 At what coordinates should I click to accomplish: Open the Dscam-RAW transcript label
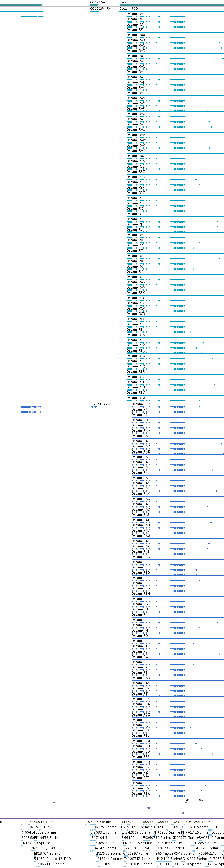[x=136, y=140]
